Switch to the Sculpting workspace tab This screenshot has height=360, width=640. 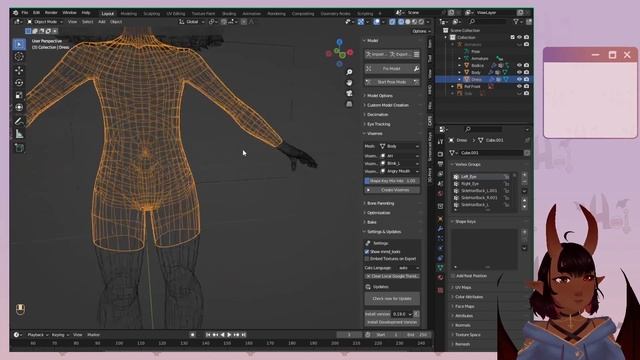click(x=151, y=13)
